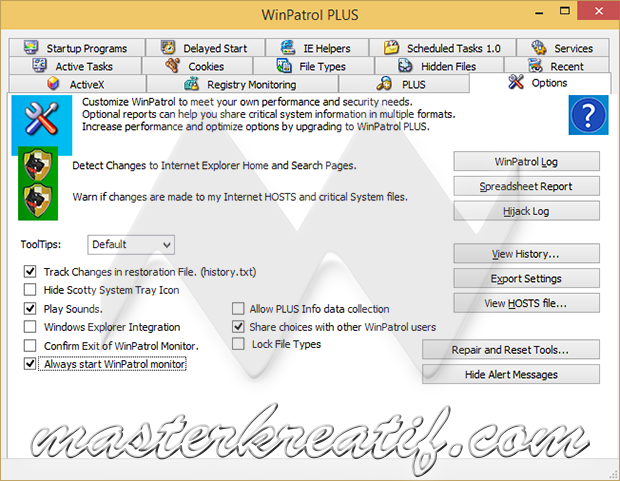Click the WinPatrol Log button
Image resolution: width=620 pixels, height=481 pixels.
526,161
